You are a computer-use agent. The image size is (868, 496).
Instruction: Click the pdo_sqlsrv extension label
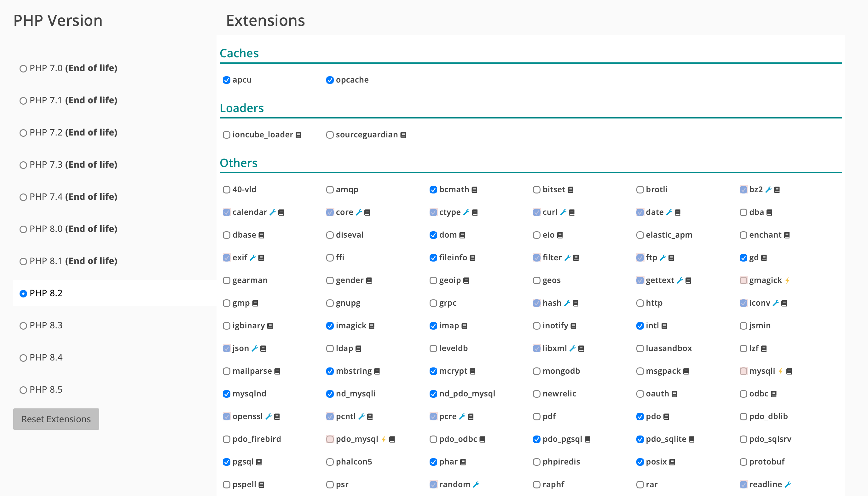770,440
